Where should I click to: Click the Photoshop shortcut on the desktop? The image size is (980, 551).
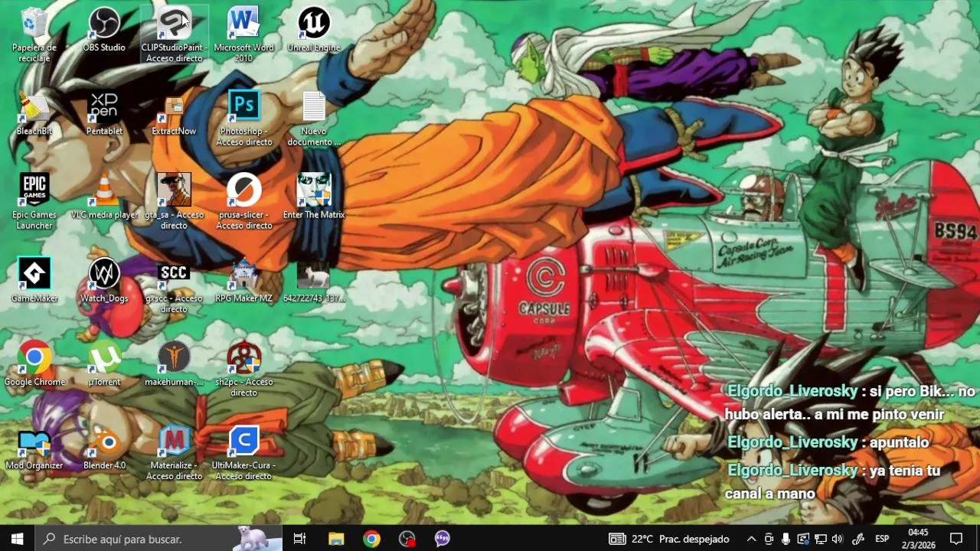[x=243, y=119]
